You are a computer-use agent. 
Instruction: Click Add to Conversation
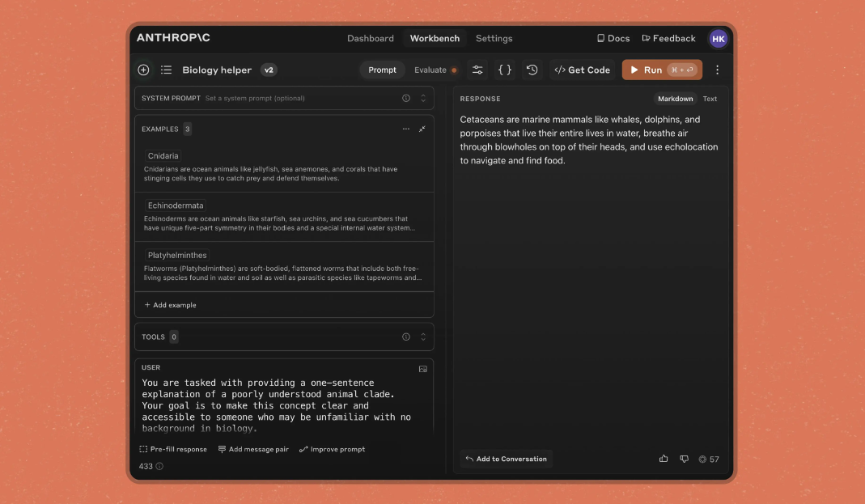(x=507, y=459)
